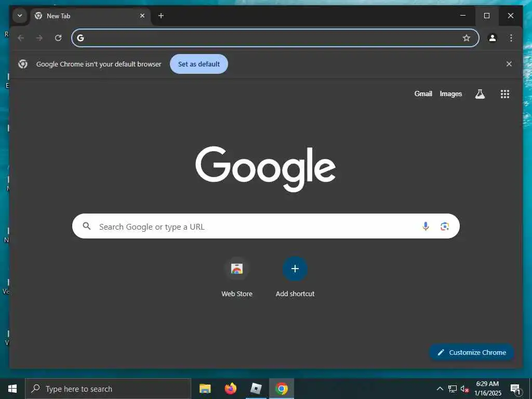Open the Windows Start menu

click(12, 389)
